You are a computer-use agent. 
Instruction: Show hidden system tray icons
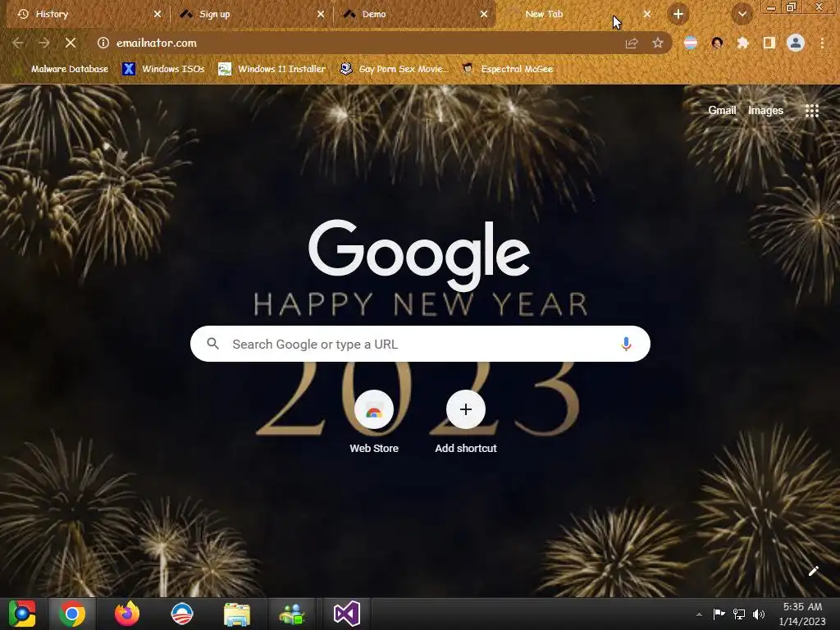point(699,614)
